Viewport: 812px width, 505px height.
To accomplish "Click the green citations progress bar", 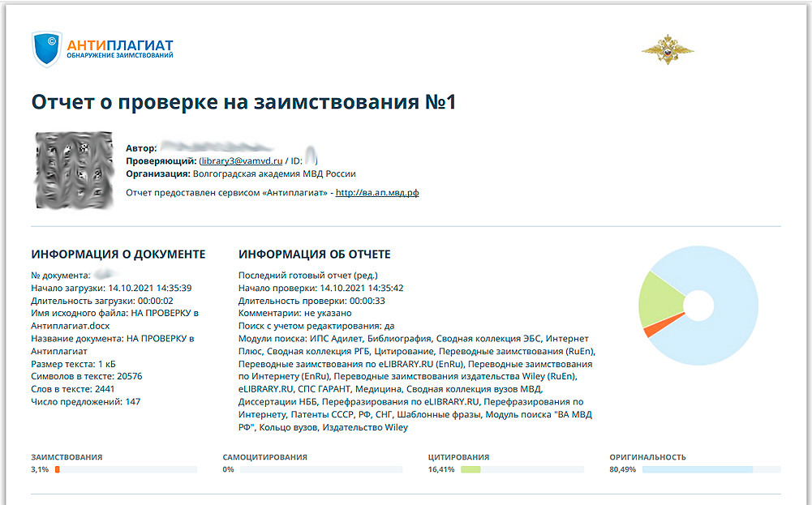I will (x=522, y=469).
